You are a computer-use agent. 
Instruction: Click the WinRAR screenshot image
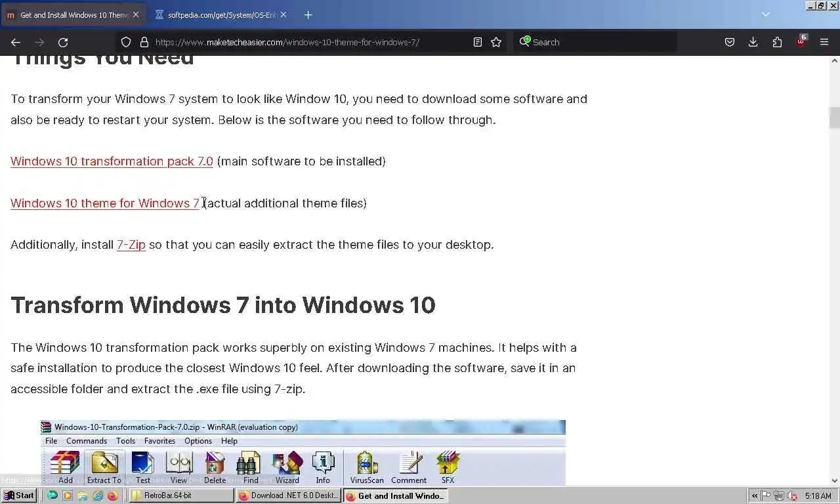click(303, 453)
